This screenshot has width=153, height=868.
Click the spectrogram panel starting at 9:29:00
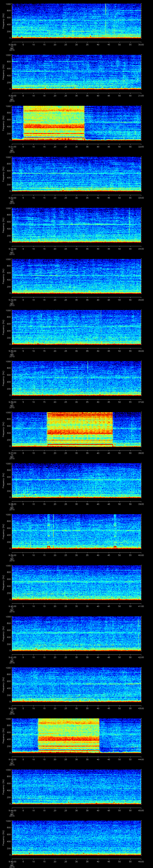(x=77, y=21)
